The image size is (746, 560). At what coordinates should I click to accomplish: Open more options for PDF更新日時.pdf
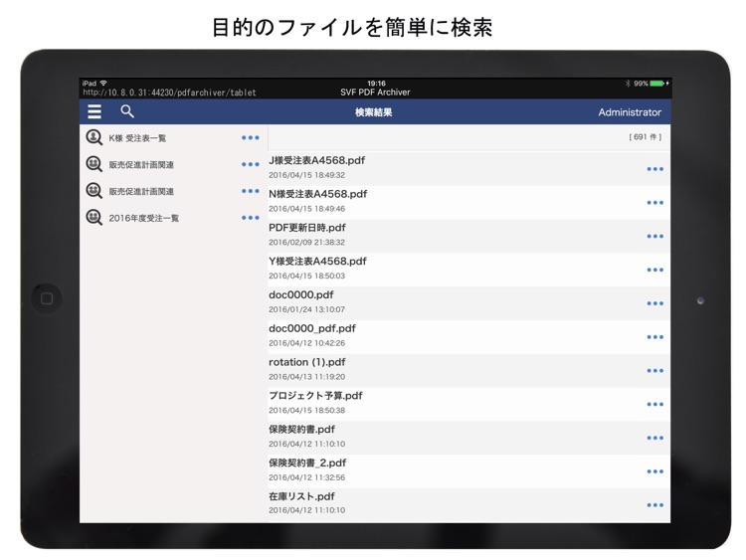[655, 236]
